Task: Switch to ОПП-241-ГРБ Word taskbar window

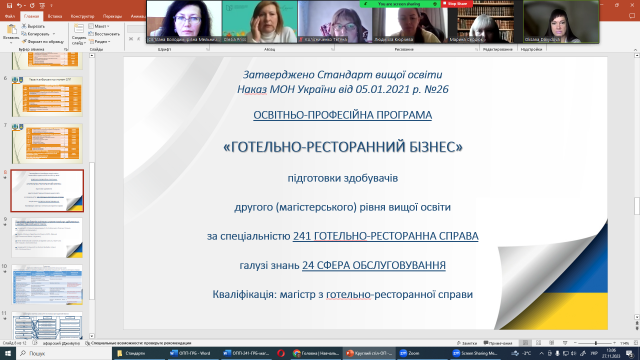Action: click(247, 353)
